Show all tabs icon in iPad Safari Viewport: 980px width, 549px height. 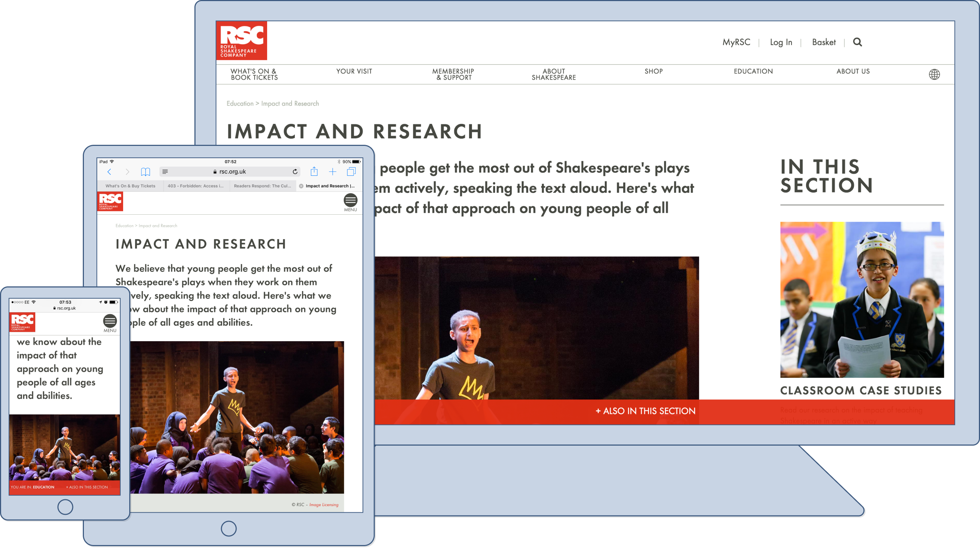point(351,172)
